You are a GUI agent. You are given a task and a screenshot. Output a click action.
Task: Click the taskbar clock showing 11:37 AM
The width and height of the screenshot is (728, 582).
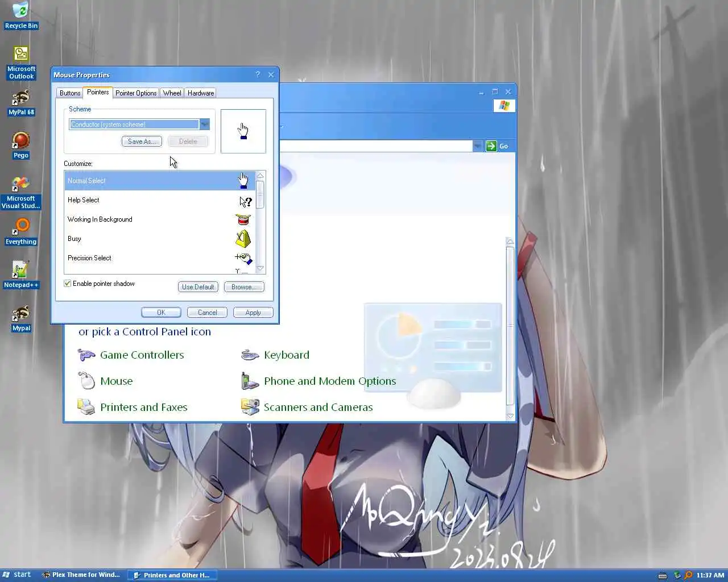710,575
